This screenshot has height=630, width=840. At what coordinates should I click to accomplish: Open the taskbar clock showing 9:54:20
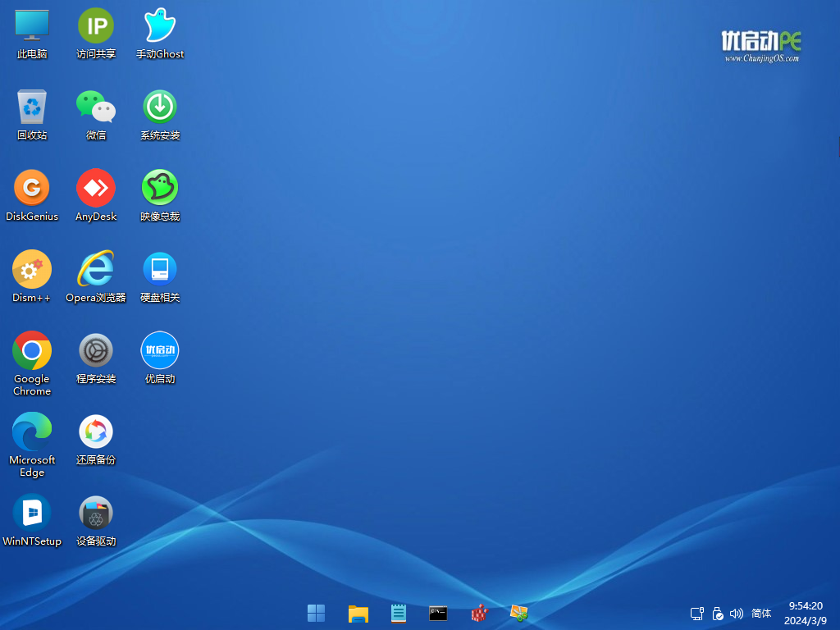[806, 614]
